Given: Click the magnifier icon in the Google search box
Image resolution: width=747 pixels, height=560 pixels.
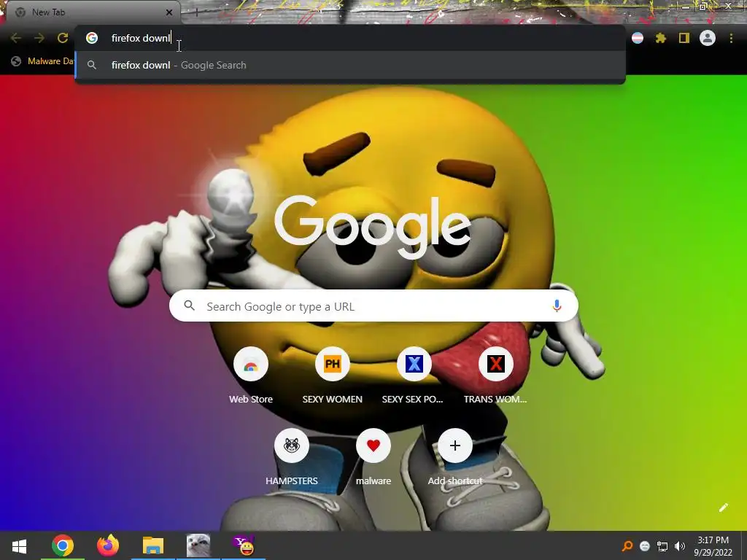Looking at the screenshot, I should coord(189,306).
